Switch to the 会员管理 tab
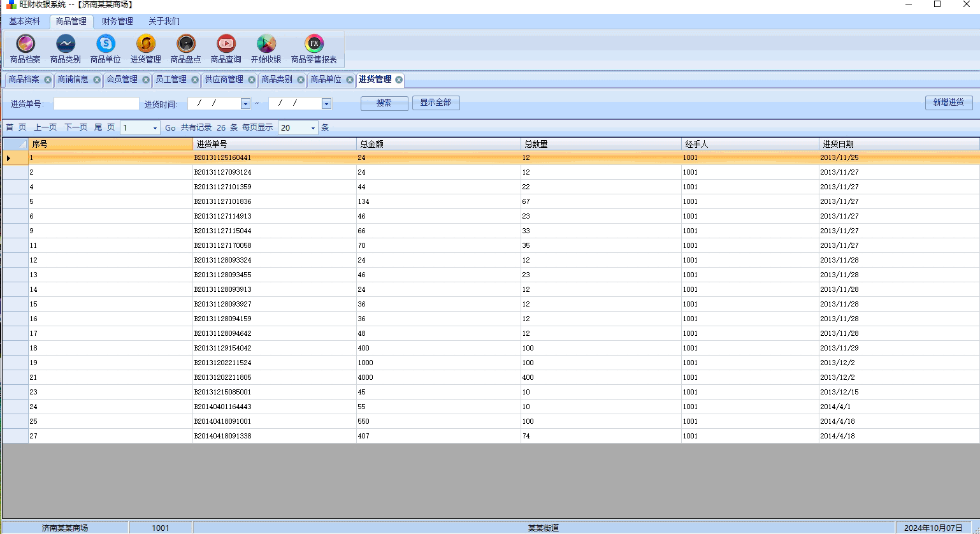Image resolution: width=980 pixels, height=534 pixels. pyautogui.click(x=122, y=80)
